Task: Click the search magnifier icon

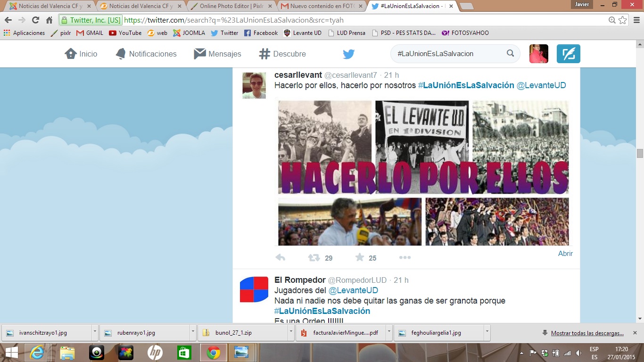Action: [510, 53]
